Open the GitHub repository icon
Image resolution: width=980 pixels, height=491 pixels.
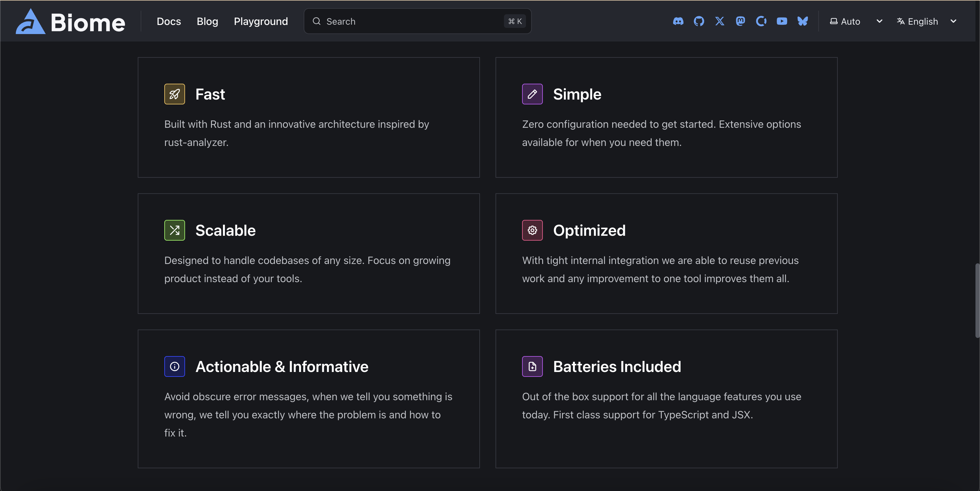(x=699, y=21)
